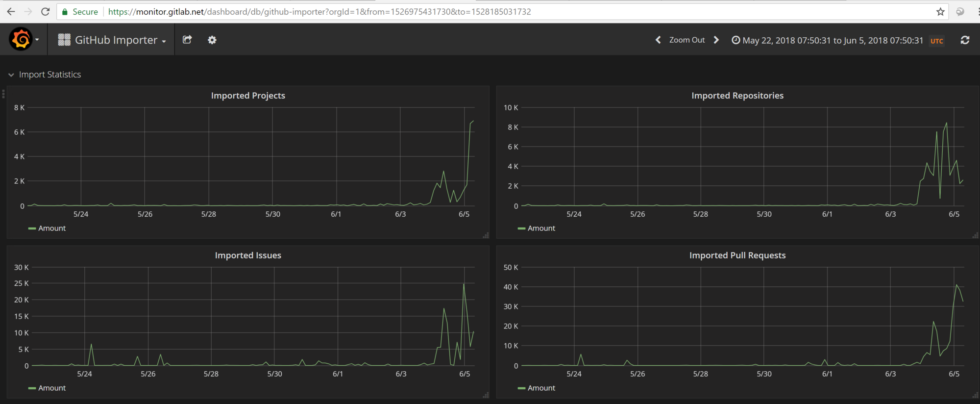Click the Zoom Out button
The height and width of the screenshot is (404, 980).
[x=686, y=40]
